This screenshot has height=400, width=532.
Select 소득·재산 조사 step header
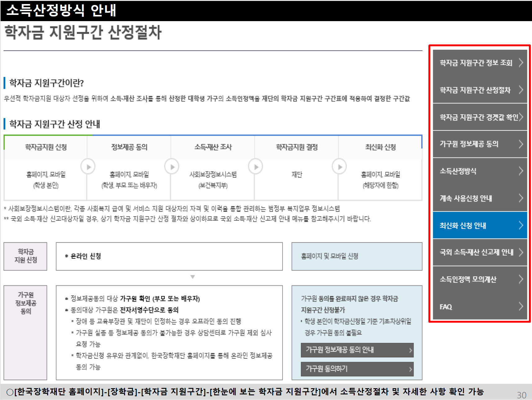[213, 147]
